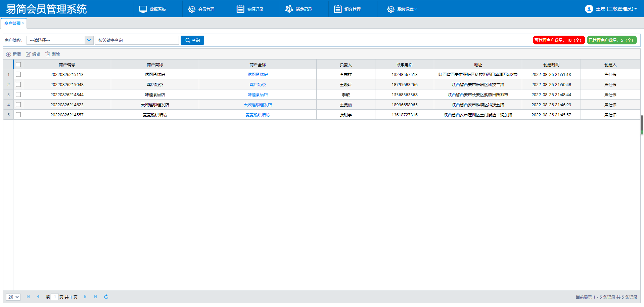Screen dimensions: 644x307
Task: Go to previous page arrow icon
Action: [38, 297]
